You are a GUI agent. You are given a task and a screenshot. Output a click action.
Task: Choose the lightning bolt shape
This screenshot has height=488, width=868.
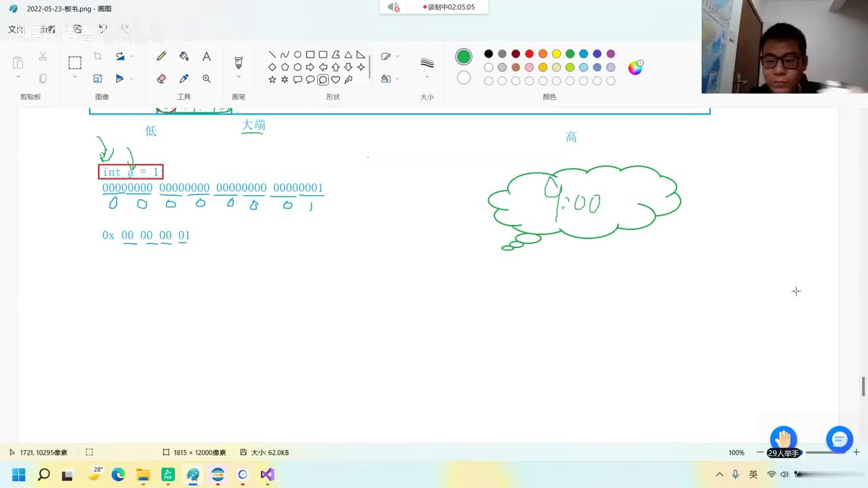click(348, 79)
